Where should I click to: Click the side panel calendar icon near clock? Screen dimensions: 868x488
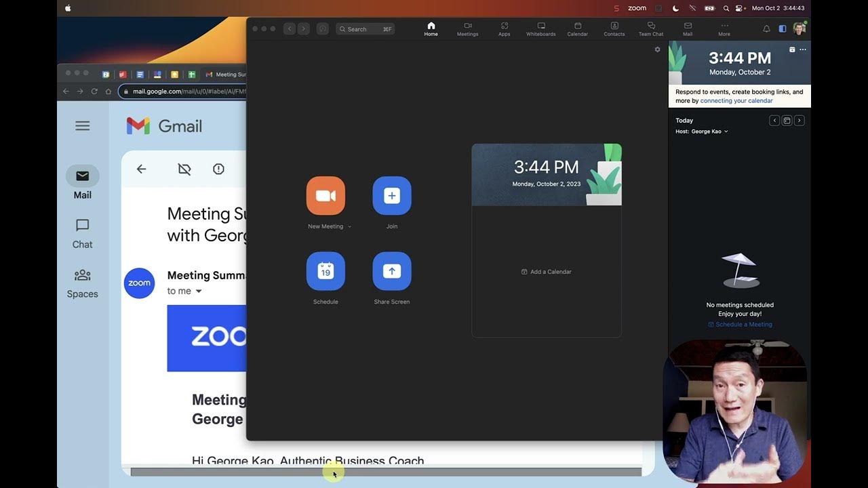(x=792, y=49)
